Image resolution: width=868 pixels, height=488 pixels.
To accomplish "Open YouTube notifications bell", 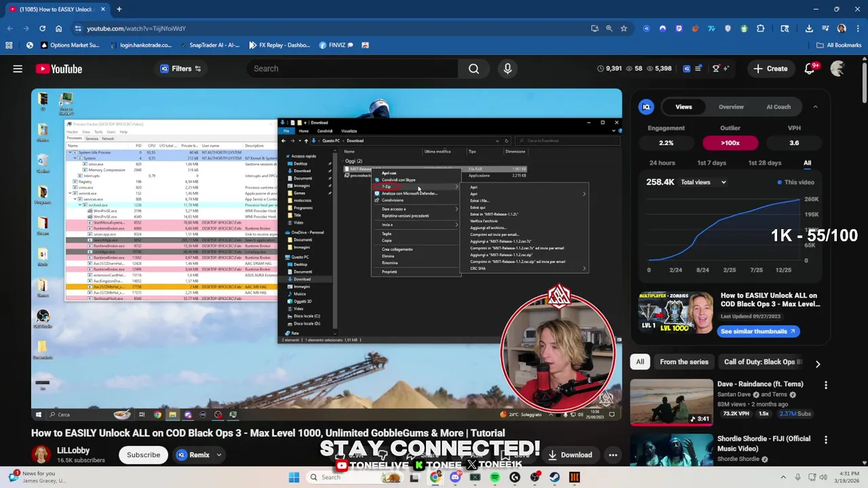I will point(810,68).
